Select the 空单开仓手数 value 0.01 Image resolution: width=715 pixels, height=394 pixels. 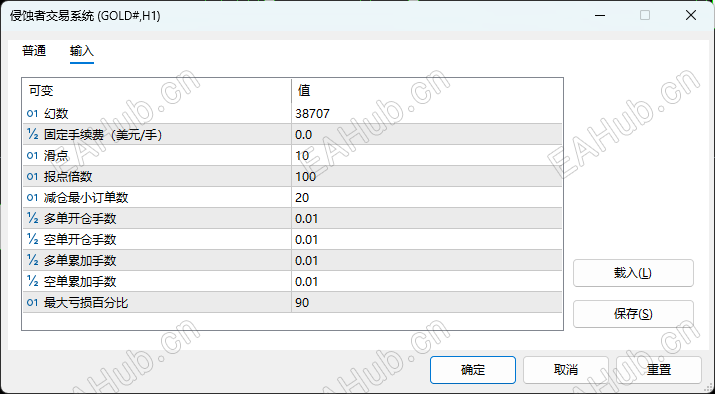306,239
